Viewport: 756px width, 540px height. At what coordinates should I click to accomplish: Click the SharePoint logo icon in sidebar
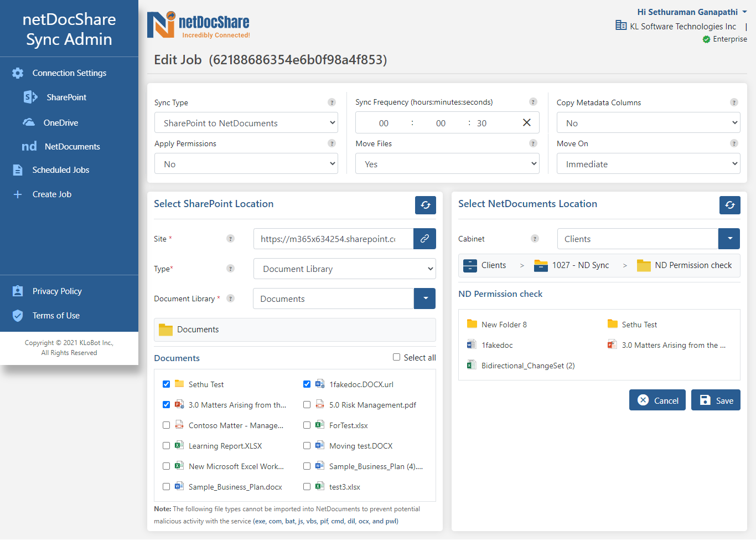(x=30, y=97)
